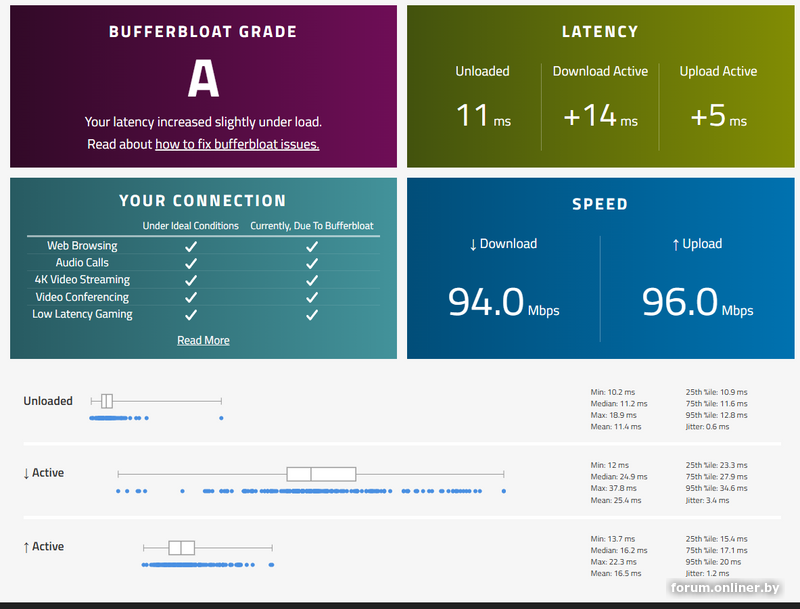Viewport: 800px width, 609px height.
Task: Click download Active Jitter: 3.4 ms stat
Action: [707, 500]
